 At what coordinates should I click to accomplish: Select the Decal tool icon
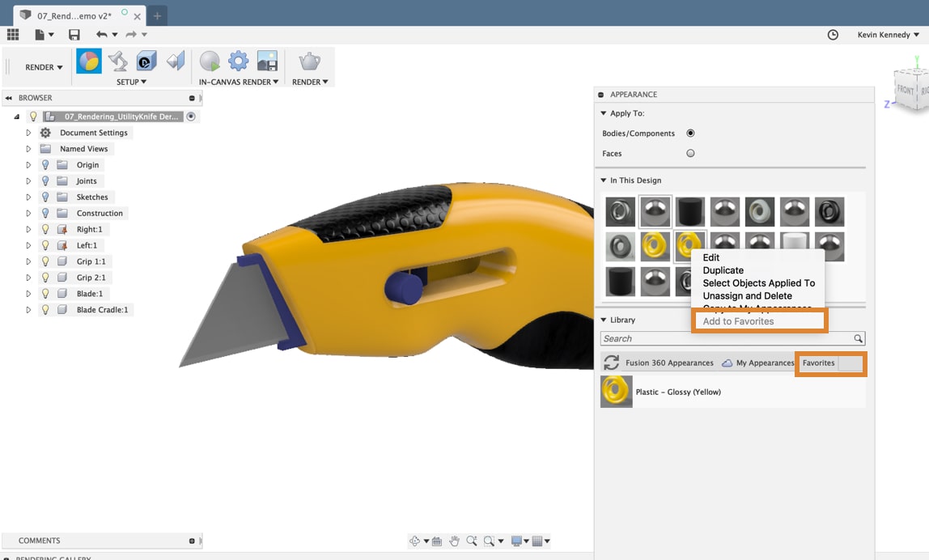[146, 61]
